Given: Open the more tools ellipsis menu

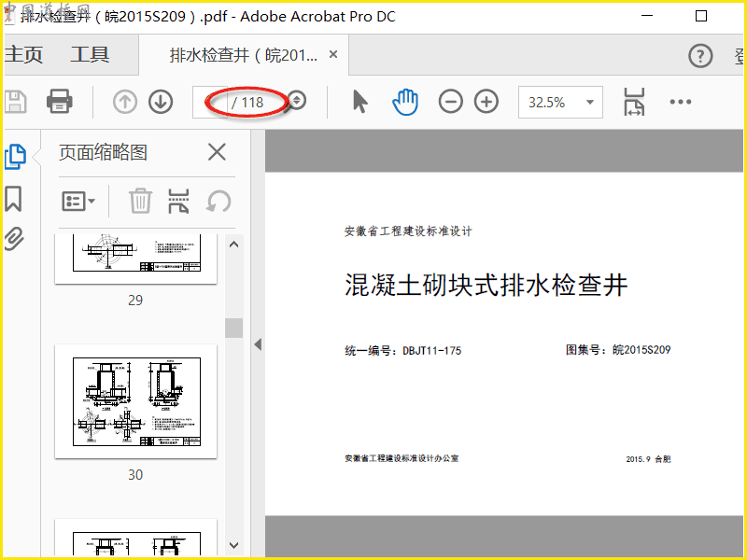Looking at the screenshot, I should [x=681, y=102].
